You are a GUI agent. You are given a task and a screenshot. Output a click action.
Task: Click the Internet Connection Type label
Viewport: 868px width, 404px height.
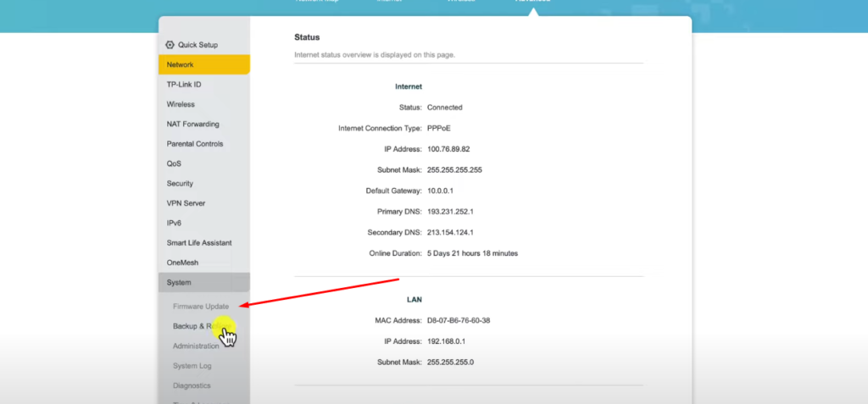click(x=381, y=129)
